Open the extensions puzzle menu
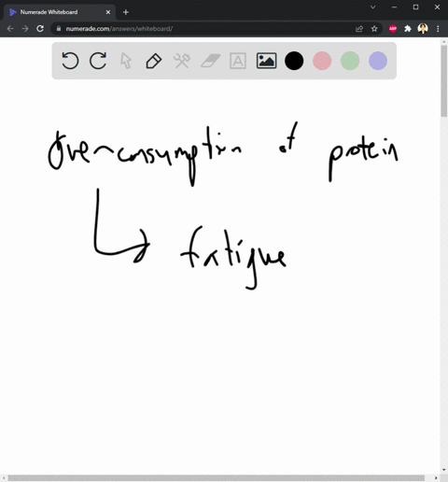The width and height of the screenshot is (448, 482). click(x=408, y=29)
